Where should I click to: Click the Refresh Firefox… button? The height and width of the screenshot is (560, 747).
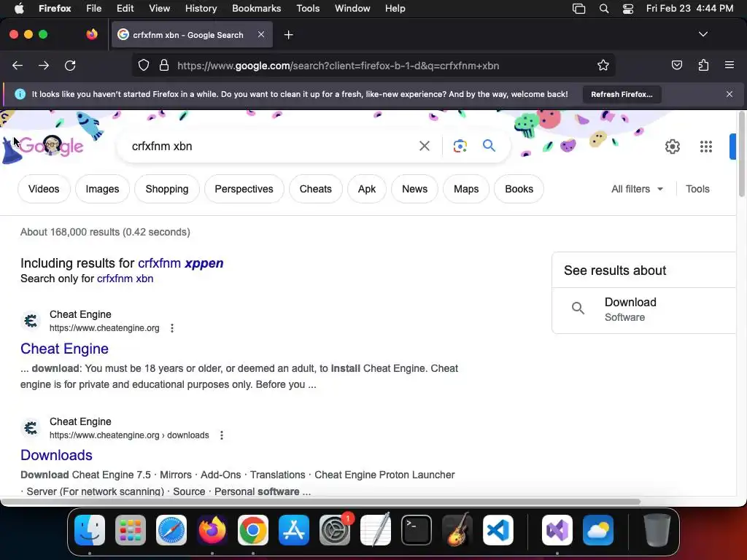coord(622,94)
